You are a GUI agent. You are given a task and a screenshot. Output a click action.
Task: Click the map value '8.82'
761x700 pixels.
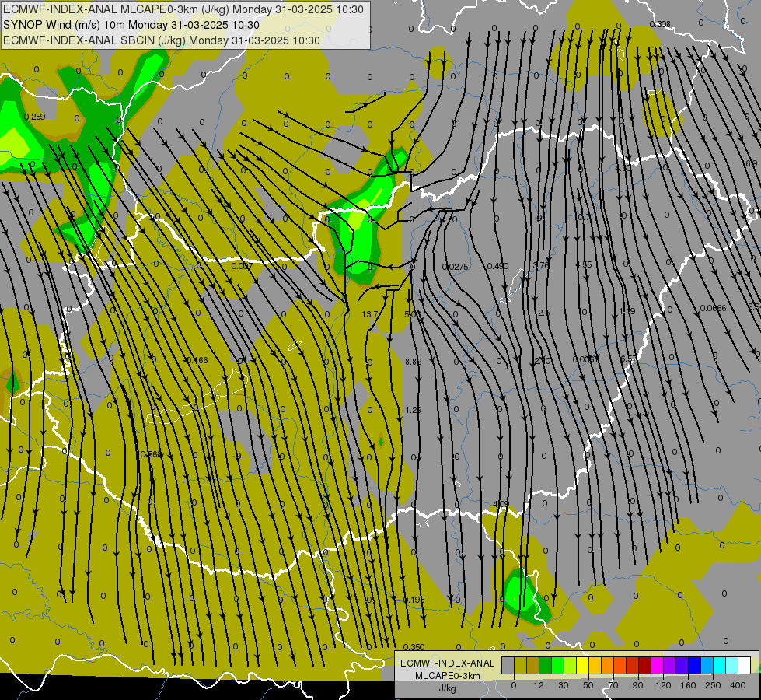[x=413, y=362]
